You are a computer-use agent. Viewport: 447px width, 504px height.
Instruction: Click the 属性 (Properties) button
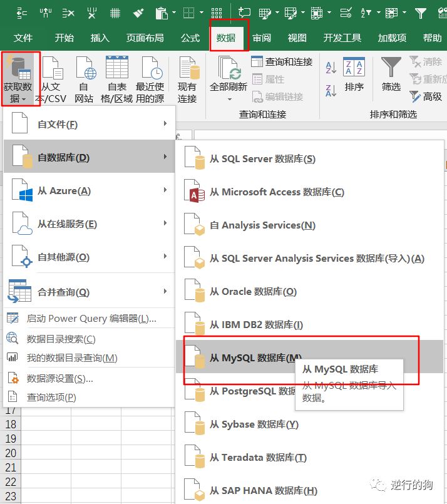tap(268, 79)
